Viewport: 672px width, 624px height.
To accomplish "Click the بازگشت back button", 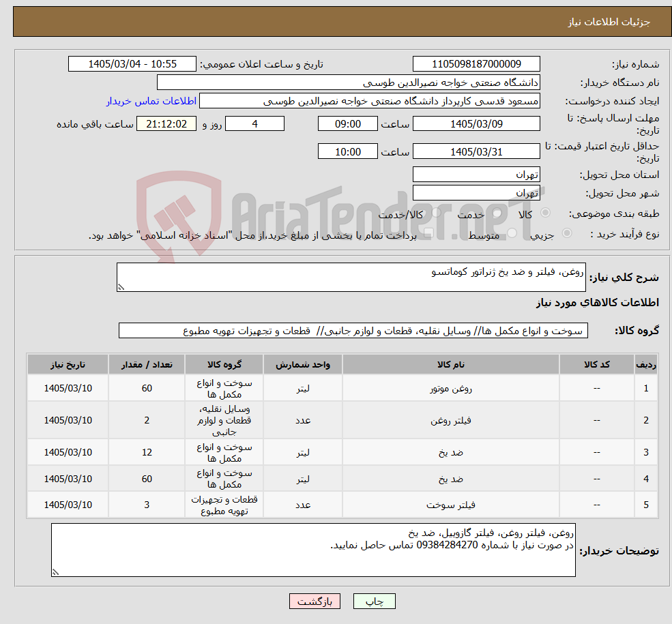I will [x=315, y=601].
